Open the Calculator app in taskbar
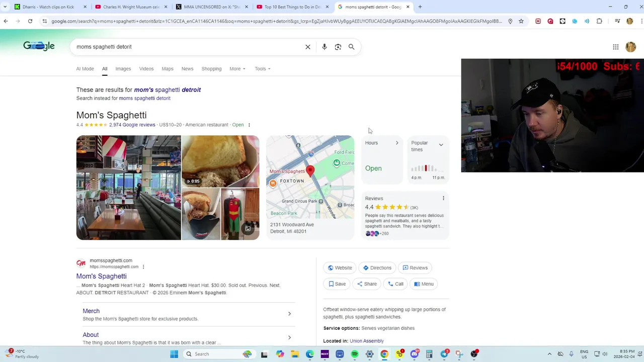This screenshot has height=362, width=644. click(x=429, y=354)
